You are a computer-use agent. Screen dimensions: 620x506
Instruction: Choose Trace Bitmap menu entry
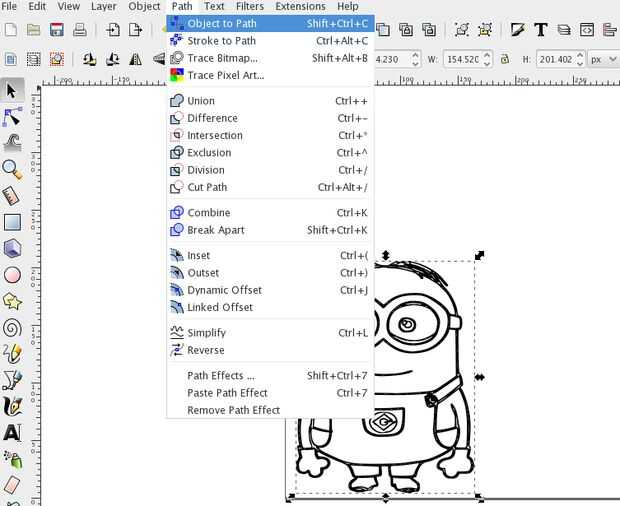pyautogui.click(x=270, y=58)
